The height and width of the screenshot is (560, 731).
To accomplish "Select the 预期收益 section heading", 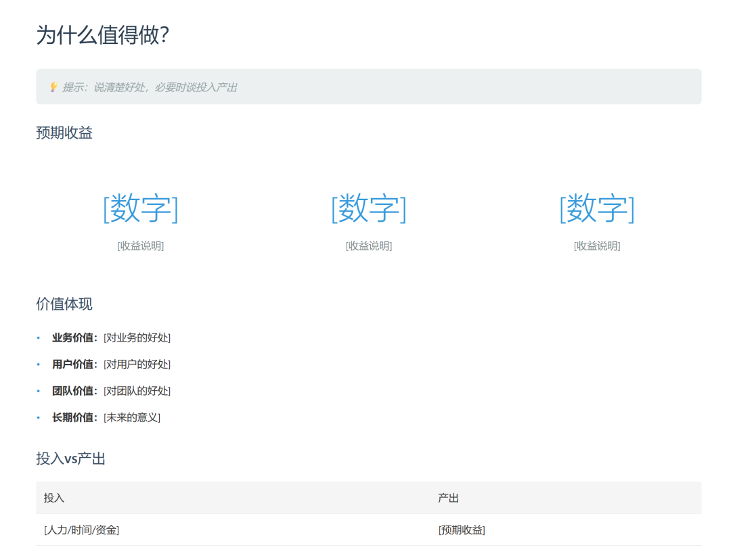I will (x=64, y=133).
